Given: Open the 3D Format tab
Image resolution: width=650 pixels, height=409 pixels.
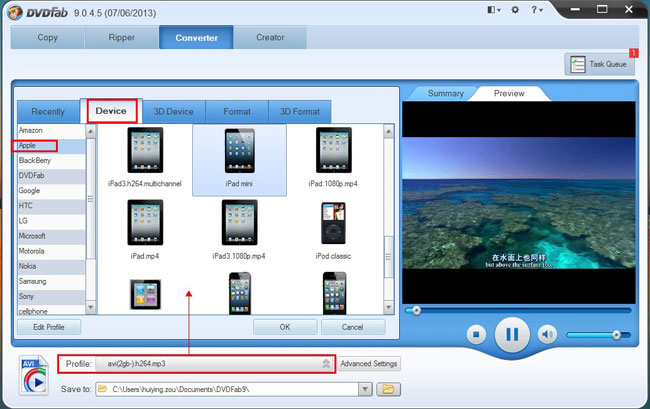Looking at the screenshot, I should click(300, 111).
